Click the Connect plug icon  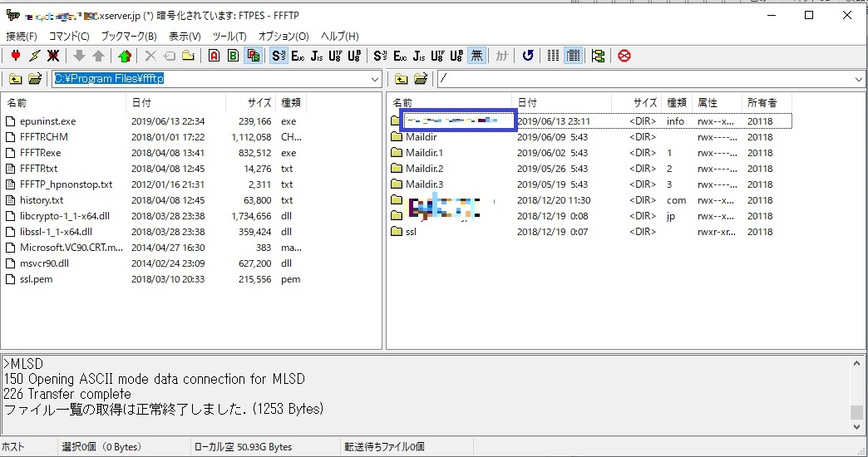(16, 56)
